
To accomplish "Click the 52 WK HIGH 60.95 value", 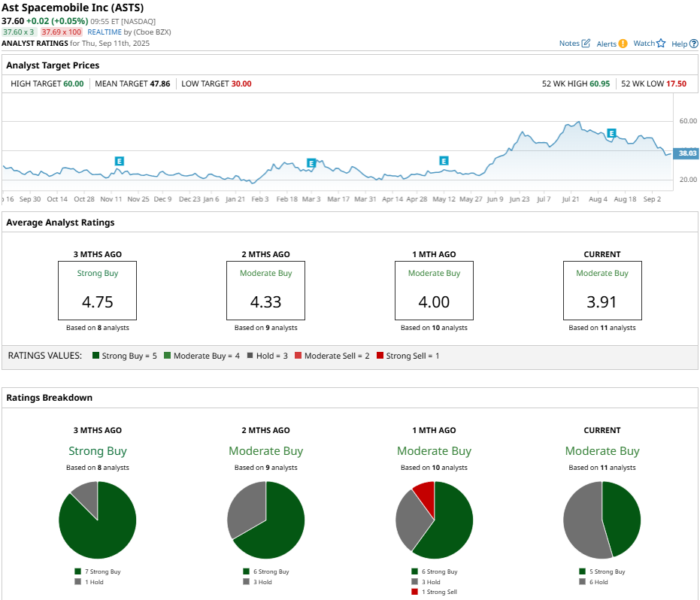I will (599, 84).
